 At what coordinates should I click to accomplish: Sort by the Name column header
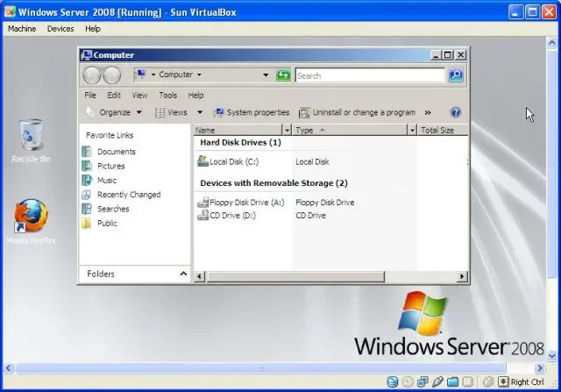point(238,130)
